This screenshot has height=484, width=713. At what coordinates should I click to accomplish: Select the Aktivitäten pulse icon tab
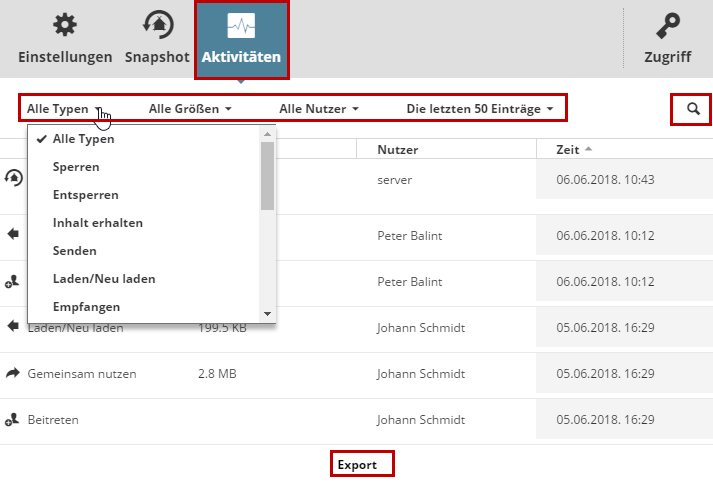241,25
